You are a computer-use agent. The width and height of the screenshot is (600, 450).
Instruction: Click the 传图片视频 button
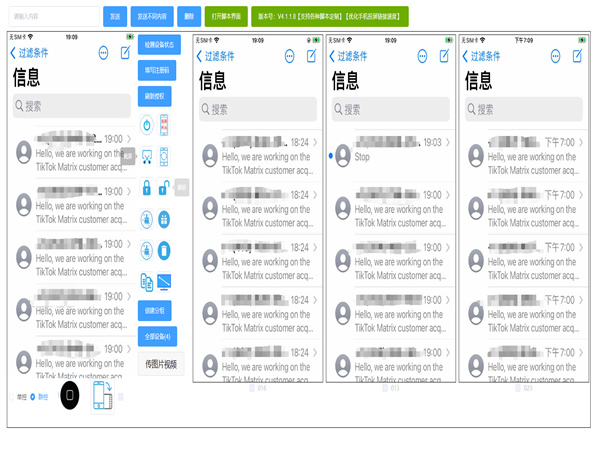[160, 364]
